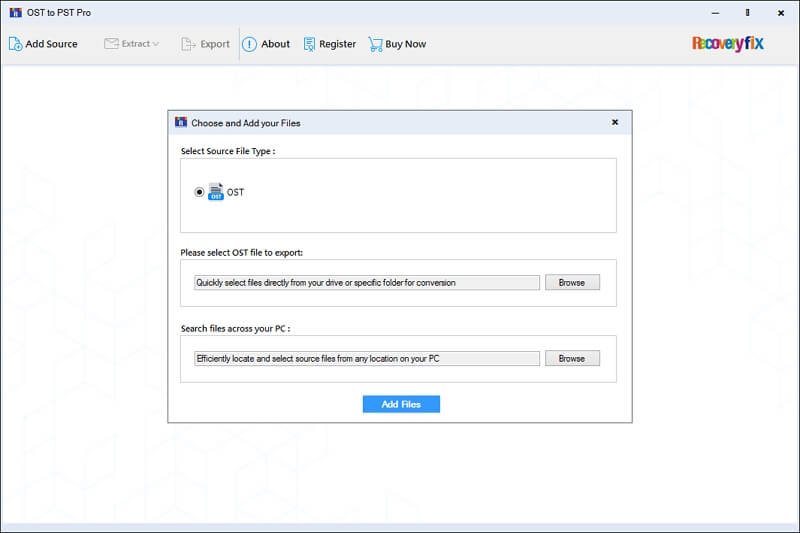Close the Choose and Add your Files dialog

coord(615,122)
